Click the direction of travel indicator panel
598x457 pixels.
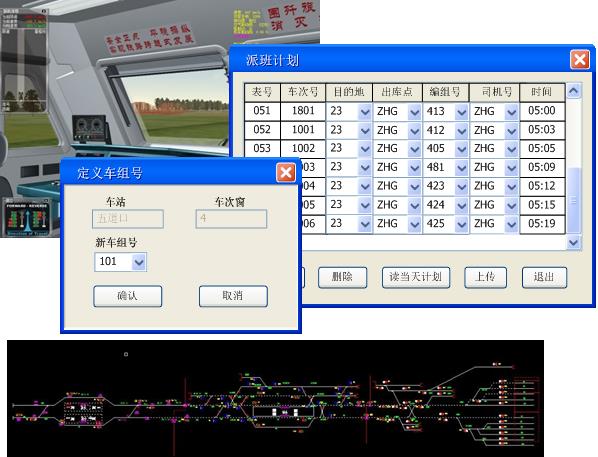click(x=27, y=218)
